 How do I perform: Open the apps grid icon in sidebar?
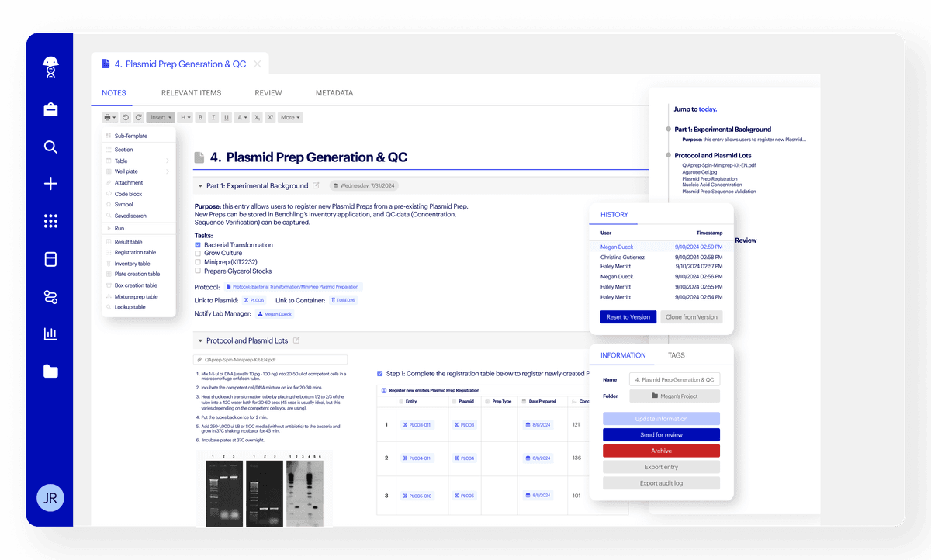point(50,221)
